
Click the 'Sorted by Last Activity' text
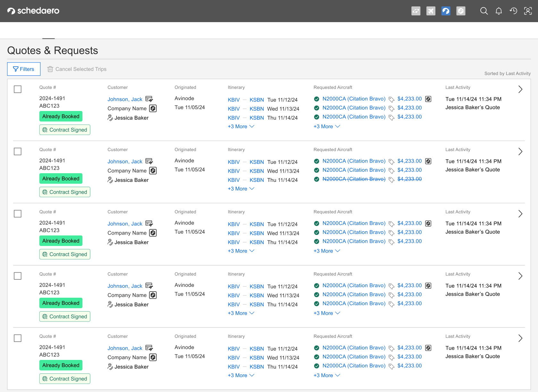(x=508, y=73)
